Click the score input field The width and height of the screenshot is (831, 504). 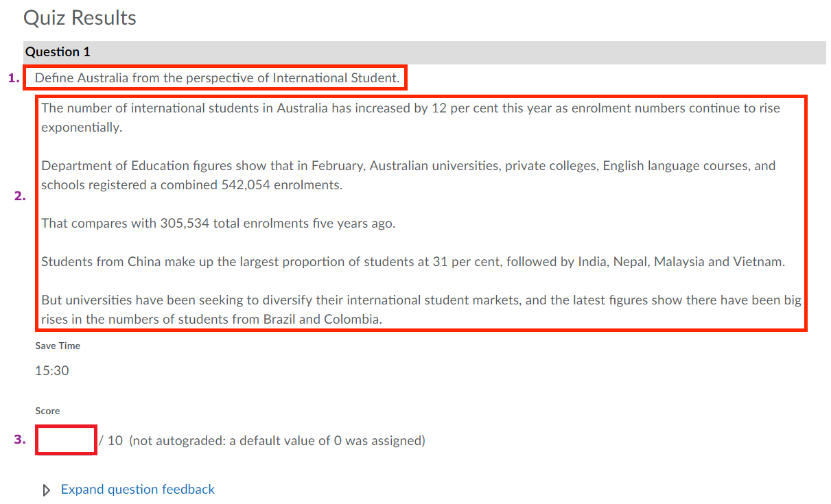pyautogui.click(x=65, y=440)
